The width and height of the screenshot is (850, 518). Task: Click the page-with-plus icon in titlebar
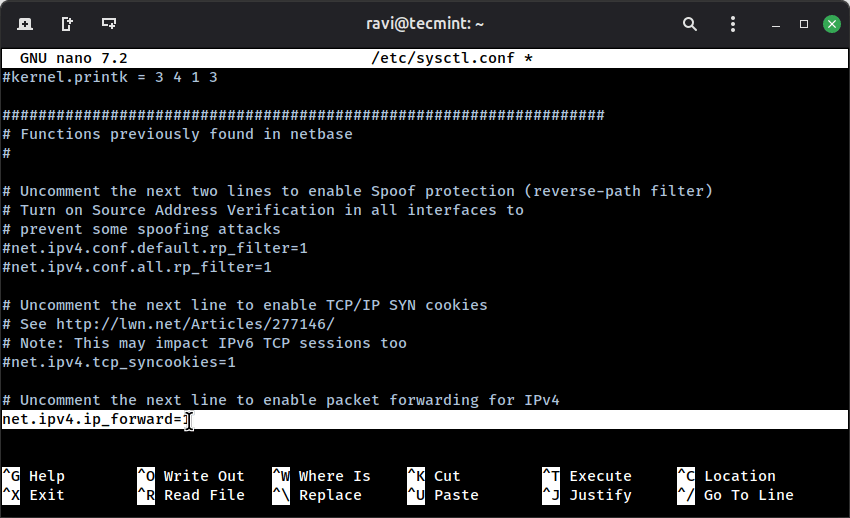point(67,23)
